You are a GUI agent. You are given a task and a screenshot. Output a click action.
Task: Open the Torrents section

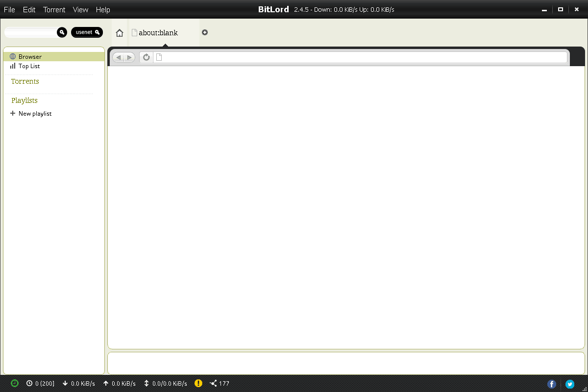tap(25, 81)
